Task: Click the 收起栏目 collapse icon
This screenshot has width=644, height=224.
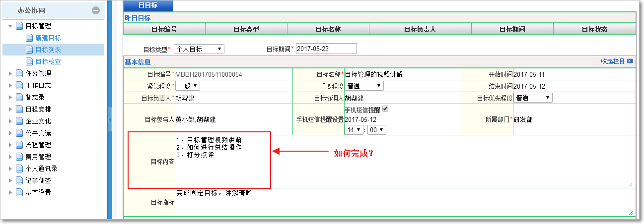Action: click(630, 61)
